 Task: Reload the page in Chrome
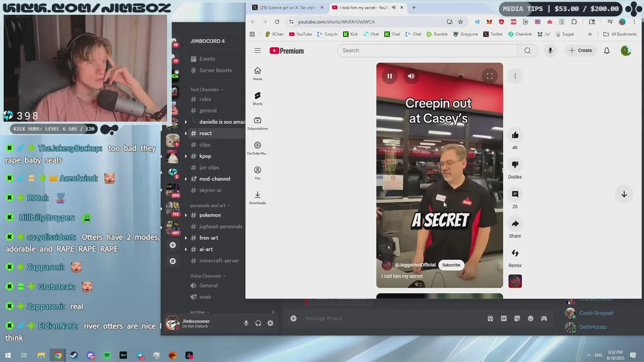277,22
